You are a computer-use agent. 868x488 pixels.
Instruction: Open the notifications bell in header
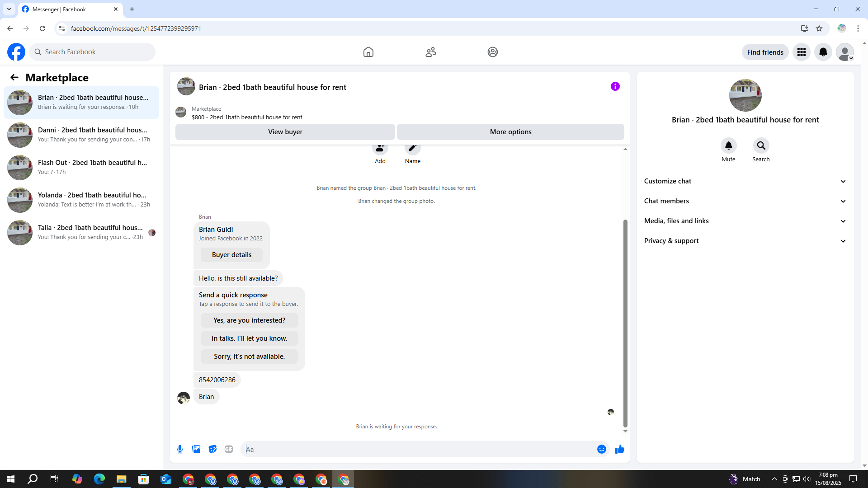pyautogui.click(x=823, y=52)
